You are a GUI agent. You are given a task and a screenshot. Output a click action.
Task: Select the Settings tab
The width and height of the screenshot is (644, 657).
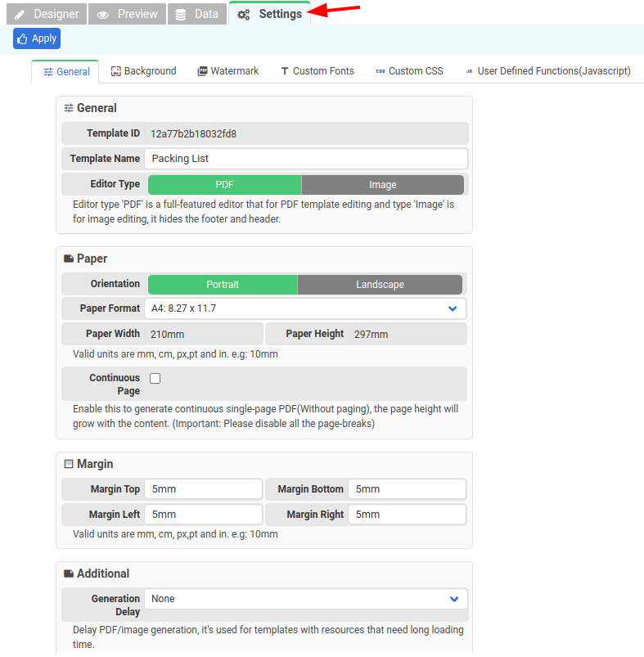click(269, 13)
